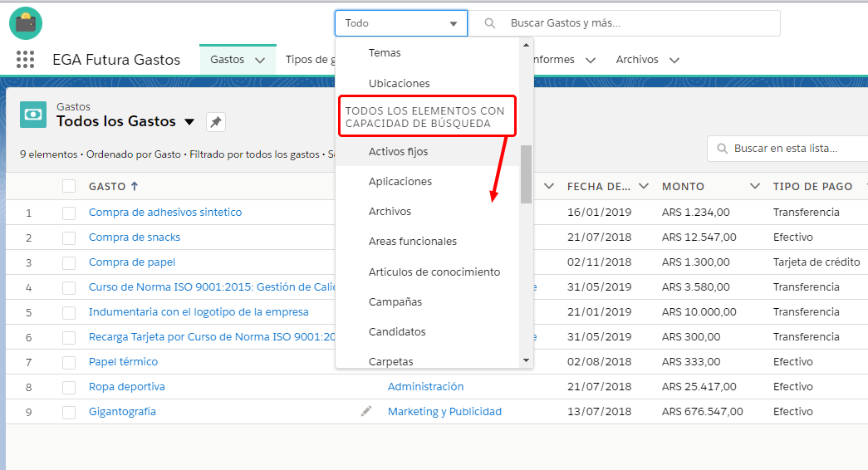Open the column menu chevron left of FECHA DE

[x=548, y=186]
